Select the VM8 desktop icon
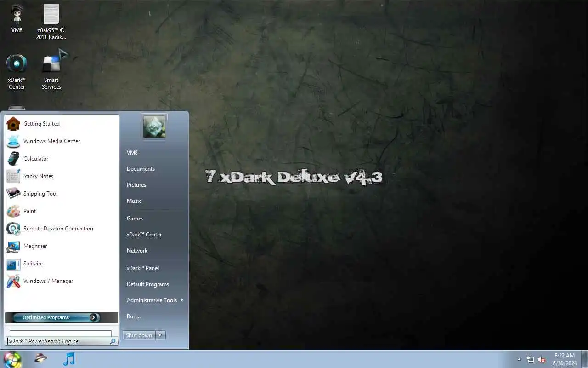Image resolution: width=588 pixels, height=368 pixels. (x=17, y=19)
